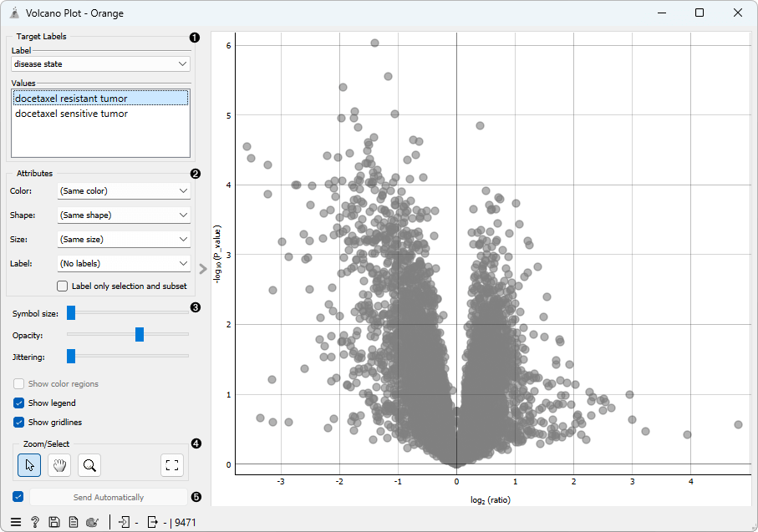Viewport: 758px width, 532px height.
Task: Click the Send Automatically button
Action: point(109,497)
